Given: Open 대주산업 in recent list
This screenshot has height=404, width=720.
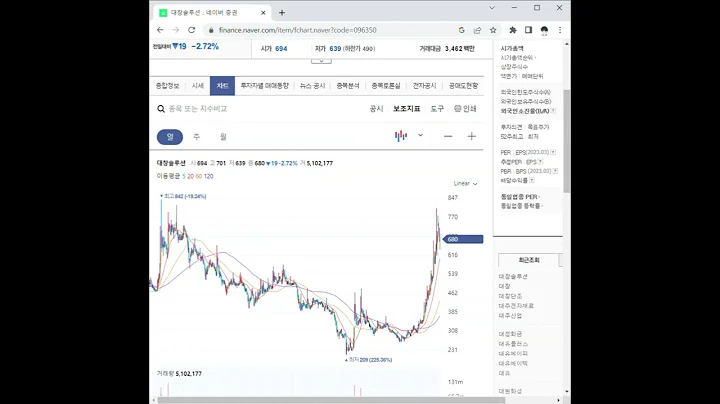Looking at the screenshot, I should [511, 316].
